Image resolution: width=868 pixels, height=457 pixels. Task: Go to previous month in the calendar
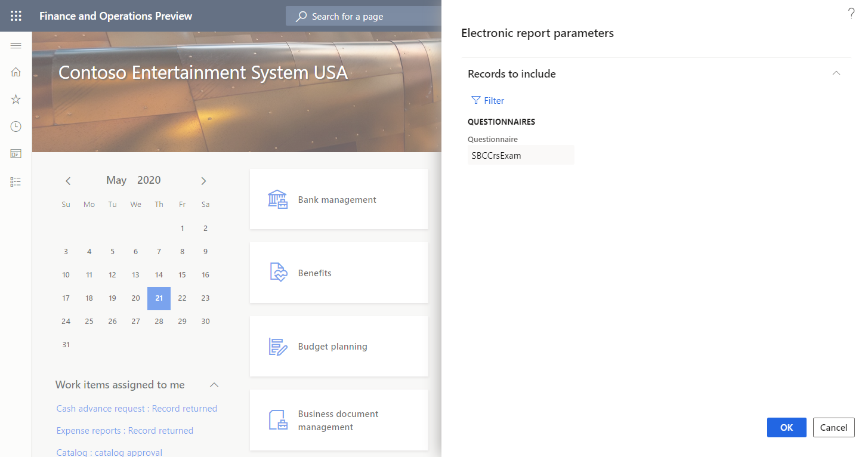click(68, 180)
